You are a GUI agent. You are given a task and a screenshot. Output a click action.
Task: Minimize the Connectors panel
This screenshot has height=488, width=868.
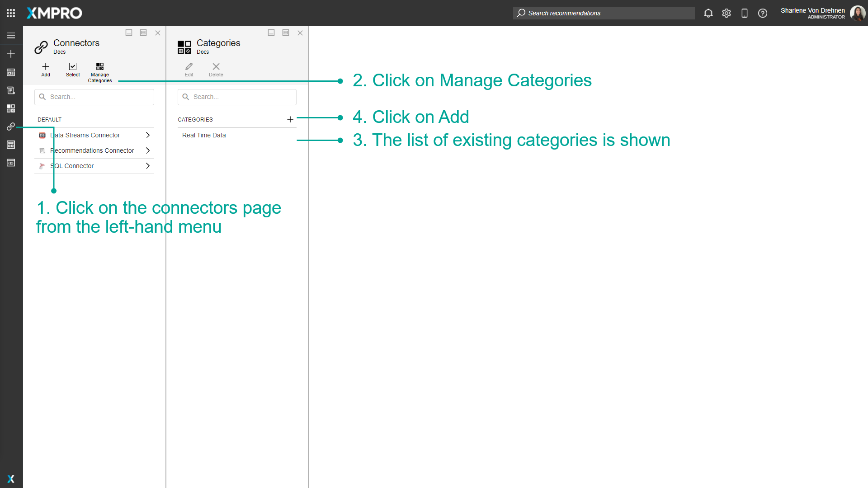tap(129, 33)
